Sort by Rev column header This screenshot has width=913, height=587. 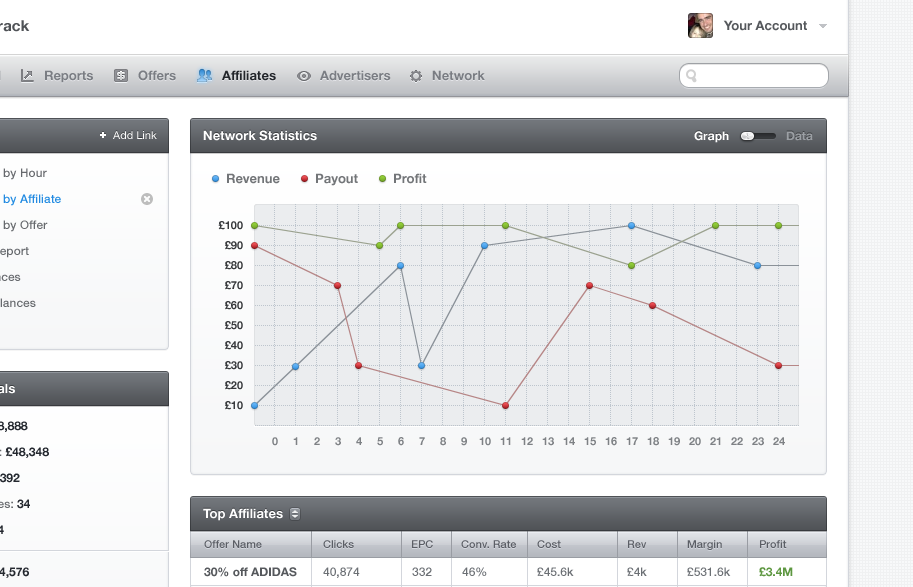647,544
